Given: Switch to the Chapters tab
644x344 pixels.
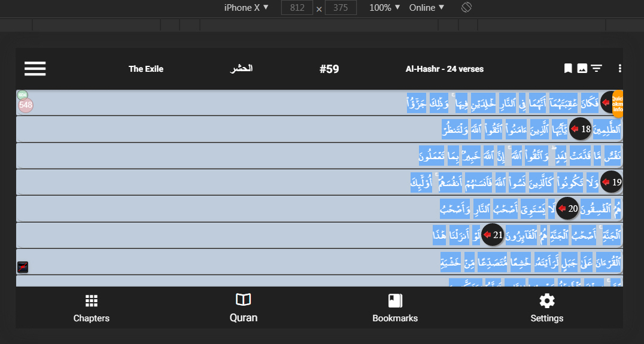Looking at the screenshot, I should tap(92, 308).
